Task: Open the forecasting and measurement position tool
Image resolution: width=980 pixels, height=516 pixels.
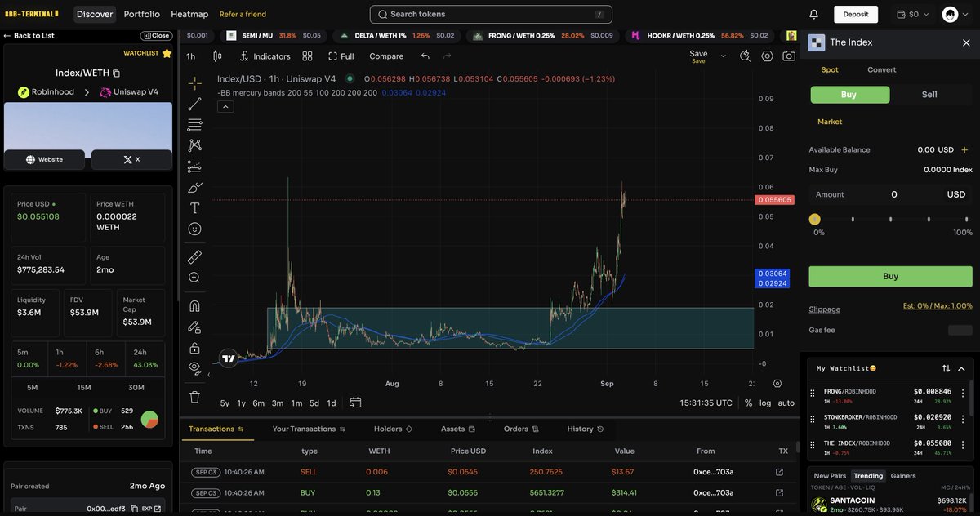Action: point(194,167)
